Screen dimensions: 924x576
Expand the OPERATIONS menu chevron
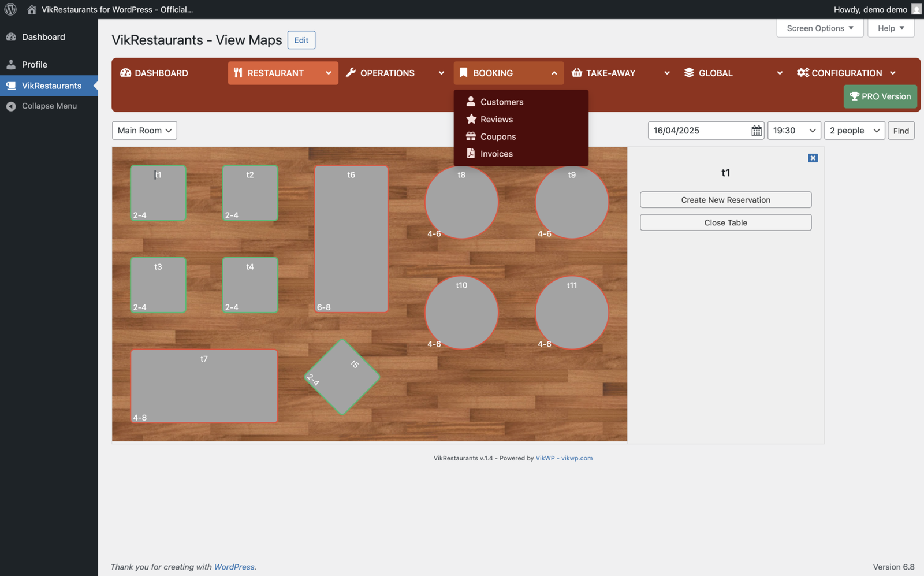441,73
